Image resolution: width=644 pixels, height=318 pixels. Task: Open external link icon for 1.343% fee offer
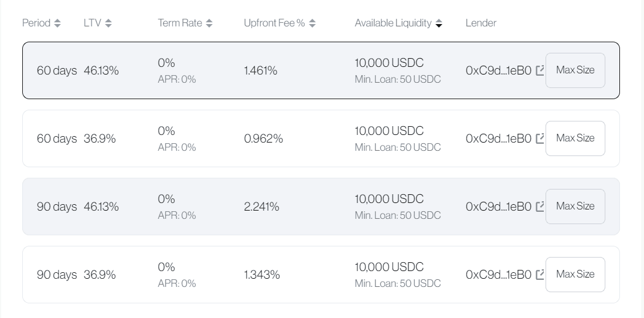pos(540,275)
